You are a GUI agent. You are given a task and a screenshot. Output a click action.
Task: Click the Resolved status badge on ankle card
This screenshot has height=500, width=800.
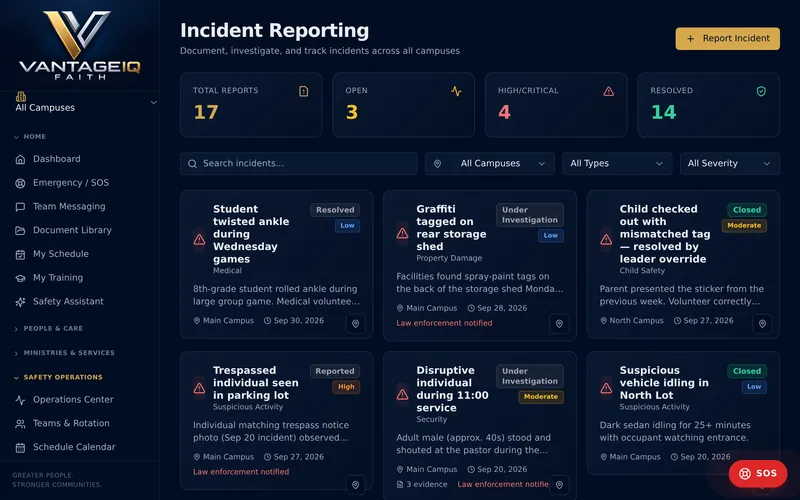[335, 210]
